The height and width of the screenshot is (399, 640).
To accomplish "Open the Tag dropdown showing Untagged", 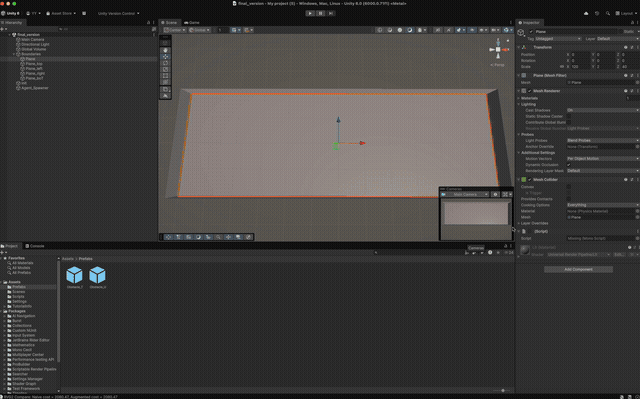I will pos(558,39).
